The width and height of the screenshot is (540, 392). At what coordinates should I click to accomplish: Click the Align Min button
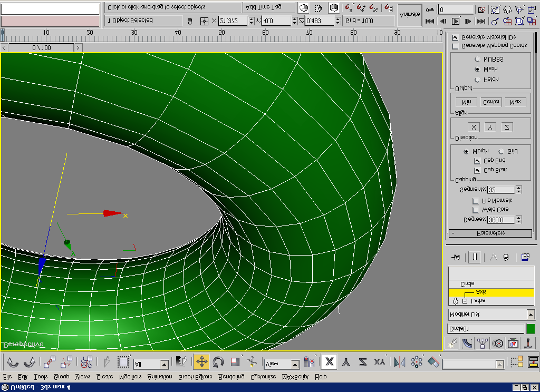(466, 102)
